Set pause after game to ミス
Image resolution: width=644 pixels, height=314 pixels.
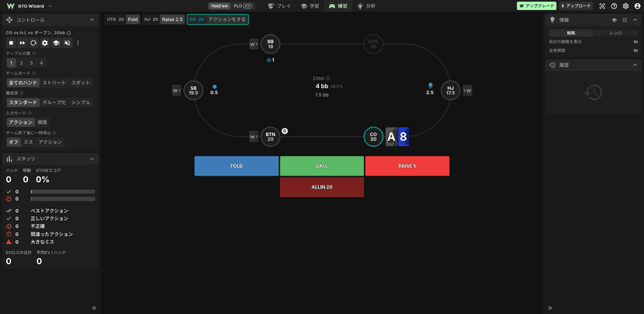[x=27, y=142]
